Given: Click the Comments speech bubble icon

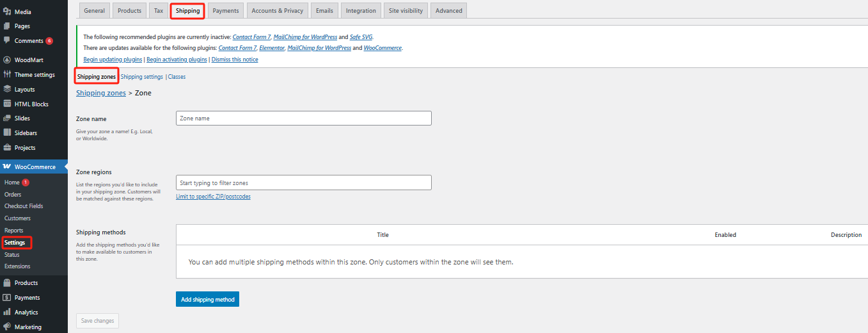Looking at the screenshot, I should click(7, 40).
